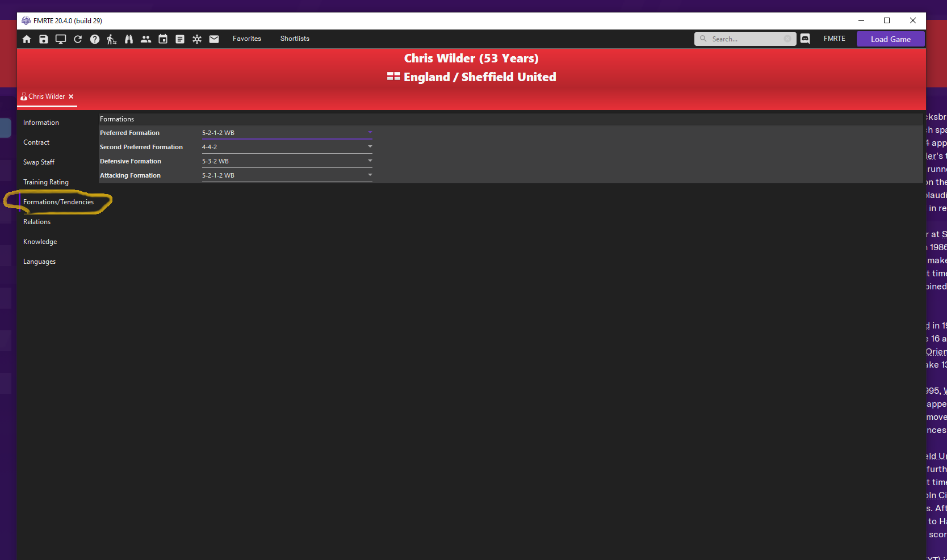Close the Chris Wilder tab
947x560 pixels.
pyautogui.click(x=71, y=96)
